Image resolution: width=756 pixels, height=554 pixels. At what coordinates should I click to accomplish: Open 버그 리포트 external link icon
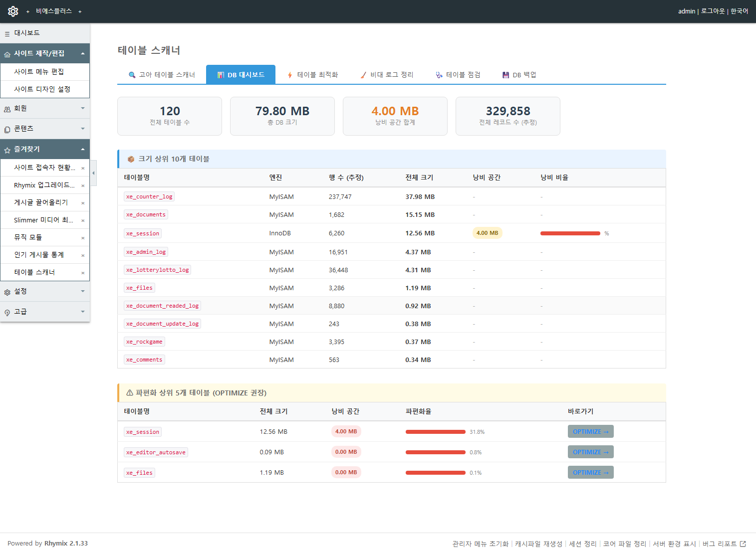click(x=743, y=544)
